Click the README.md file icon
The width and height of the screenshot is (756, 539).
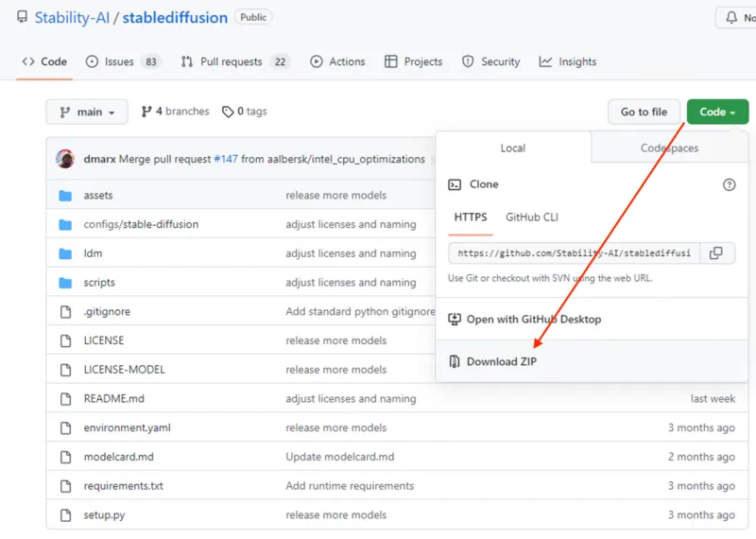point(65,399)
